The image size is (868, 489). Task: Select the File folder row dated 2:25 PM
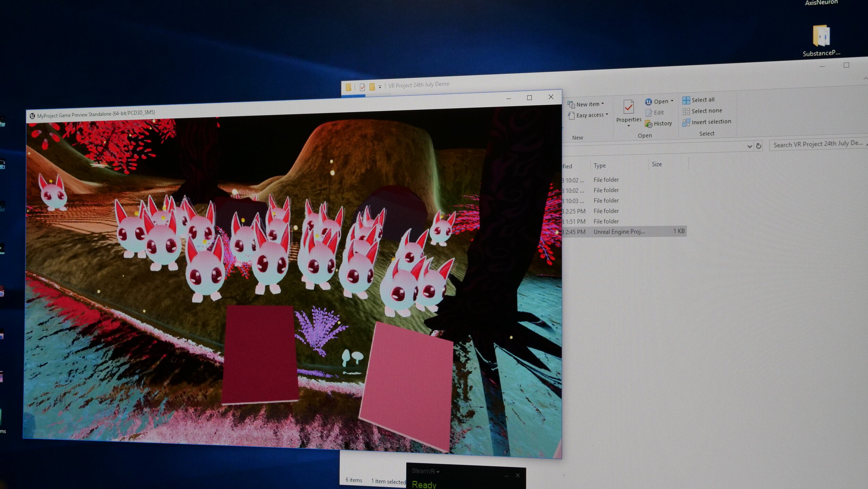tap(624, 211)
